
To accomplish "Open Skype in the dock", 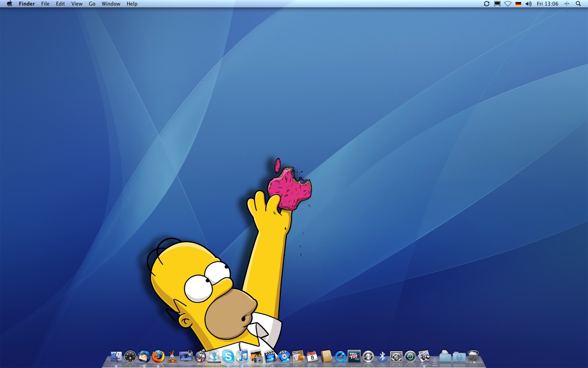I will coord(228,357).
